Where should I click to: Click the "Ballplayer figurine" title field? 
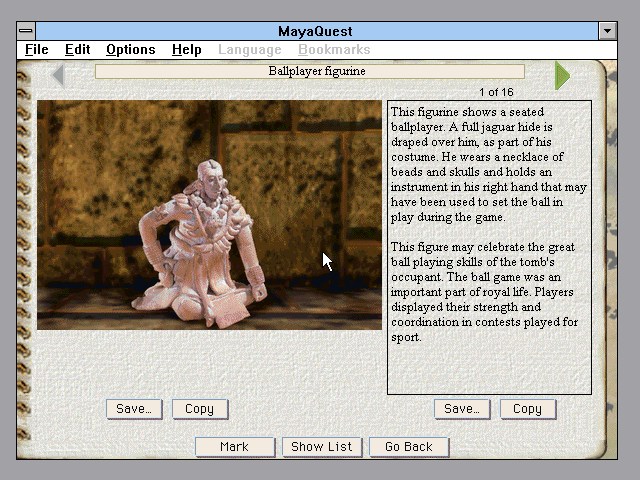317,71
